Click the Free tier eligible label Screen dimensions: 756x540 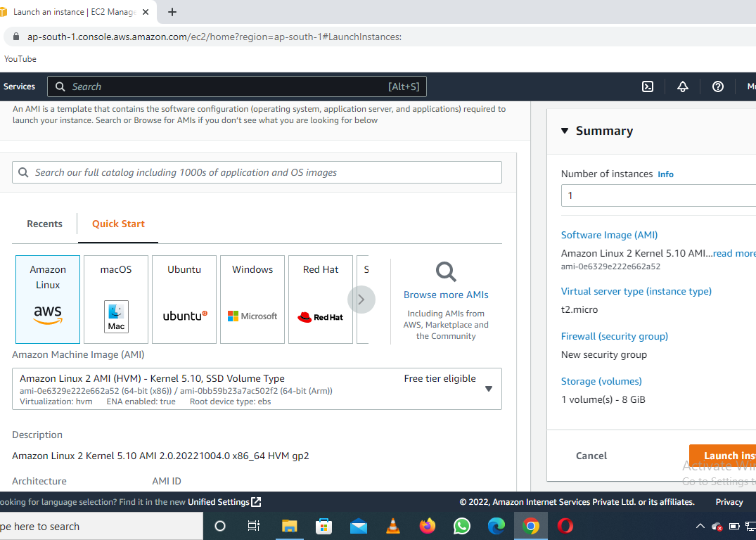440,378
